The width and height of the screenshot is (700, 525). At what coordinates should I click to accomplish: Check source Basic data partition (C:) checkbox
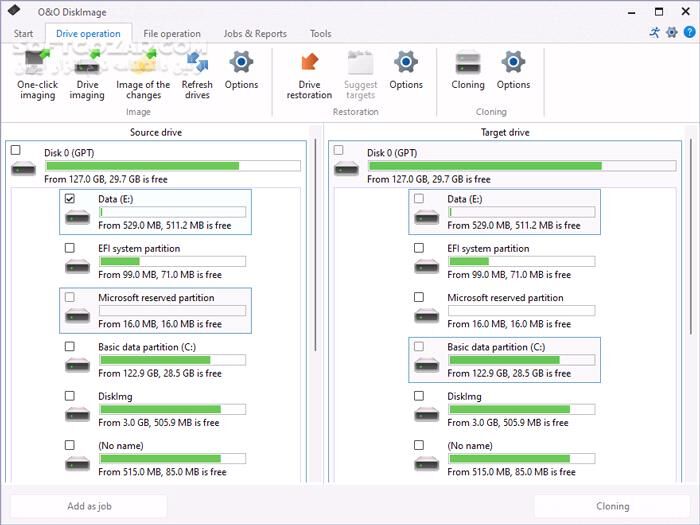70,346
